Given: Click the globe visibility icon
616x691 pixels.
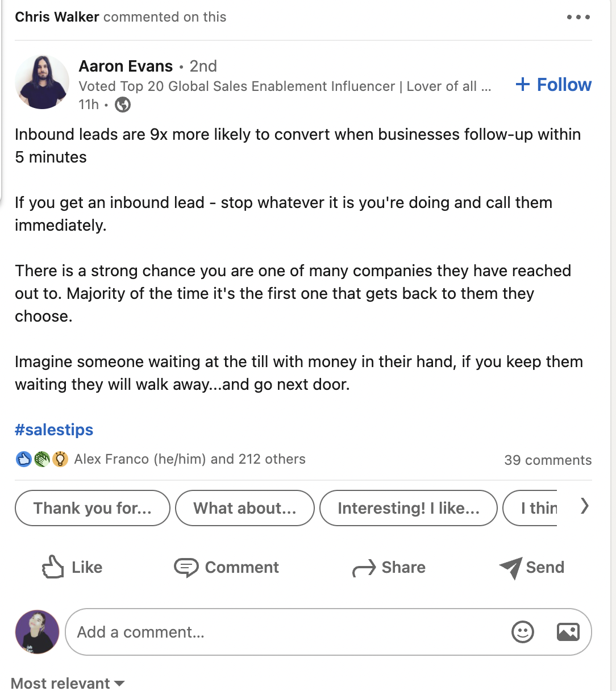Looking at the screenshot, I should 123,105.
